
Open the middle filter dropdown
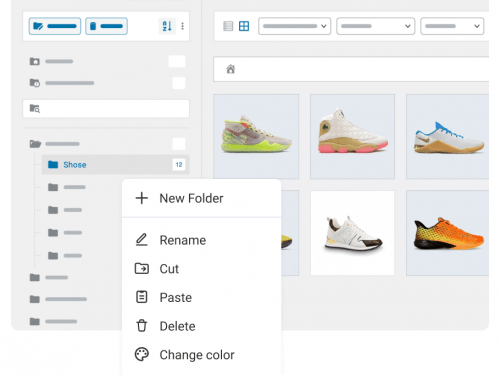[376, 26]
